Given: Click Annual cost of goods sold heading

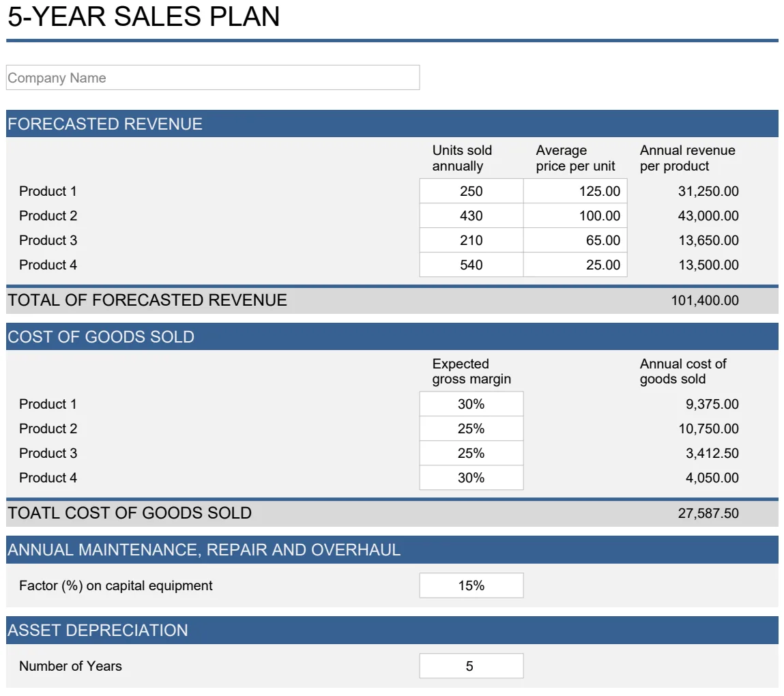Looking at the screenshot, I should (683, 371).
